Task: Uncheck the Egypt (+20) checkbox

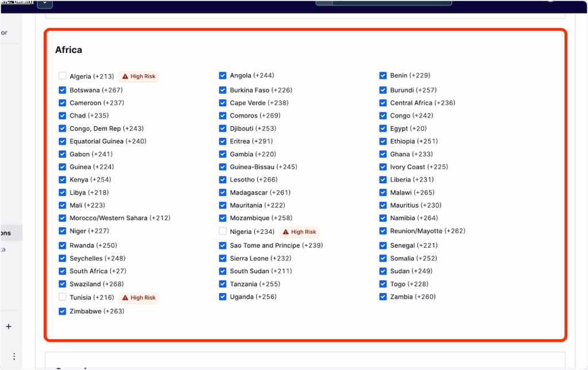Action: click(x=383, y=128)
